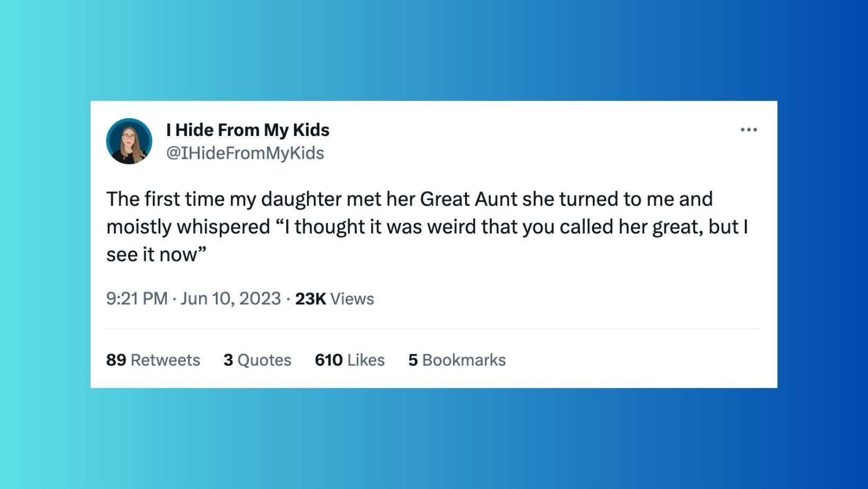
Task: Click the I Hide From My Kids avatar
Action: pos(129,141)
